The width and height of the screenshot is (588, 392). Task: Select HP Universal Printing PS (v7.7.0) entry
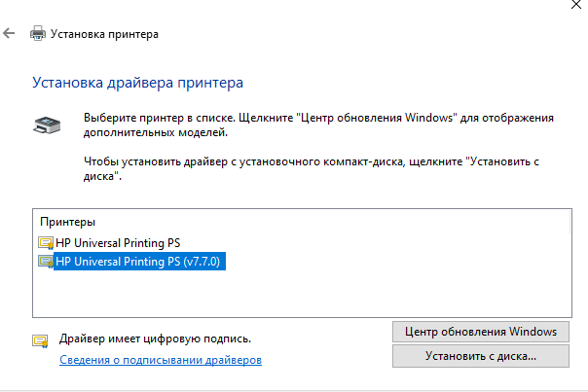pyautogui.click(x=140, y=262)
